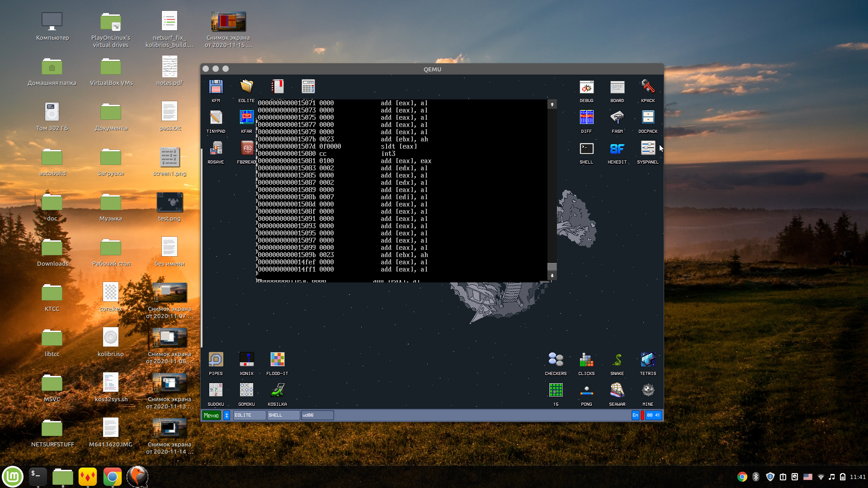Open the Linux Mint start menu

point(13,477)
